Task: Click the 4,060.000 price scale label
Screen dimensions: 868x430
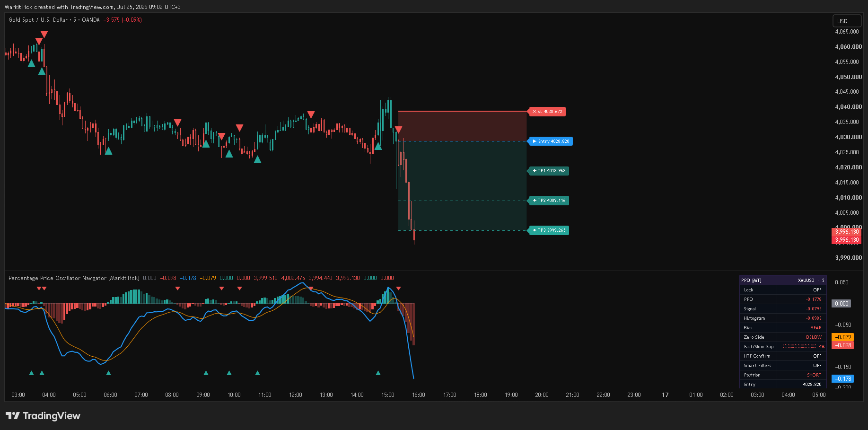Action: (x=848, y=47)
